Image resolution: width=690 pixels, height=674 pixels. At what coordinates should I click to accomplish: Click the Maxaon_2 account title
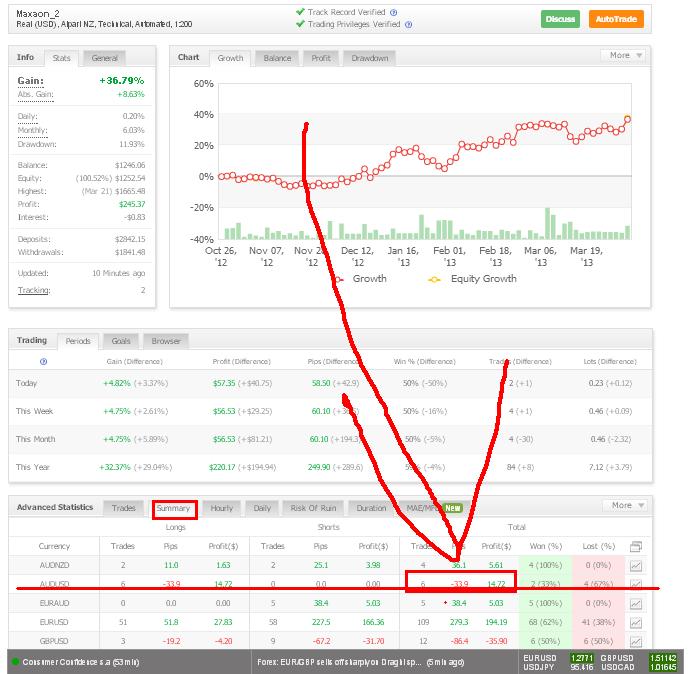(x=37, y=14)
